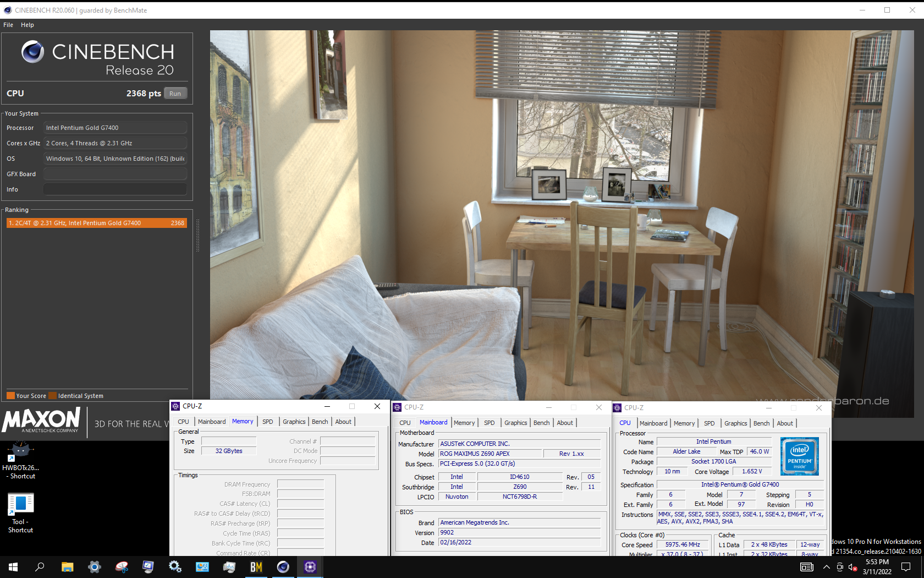Image resolution: width=924 pixels, height=578 pixels.
Task: Click the 32 GBytes memory size value
Action: point(229,451)
